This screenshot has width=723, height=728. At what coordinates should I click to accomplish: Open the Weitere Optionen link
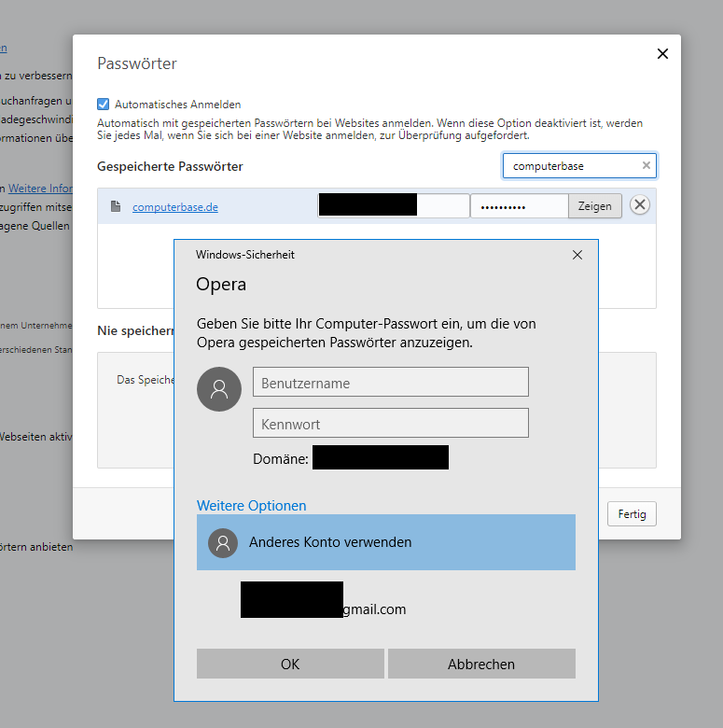click(251, 506)
